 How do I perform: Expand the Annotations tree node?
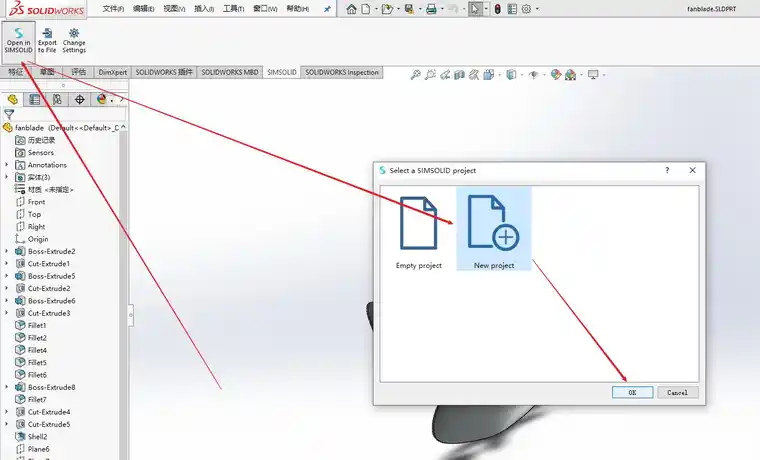pos(7,165)
